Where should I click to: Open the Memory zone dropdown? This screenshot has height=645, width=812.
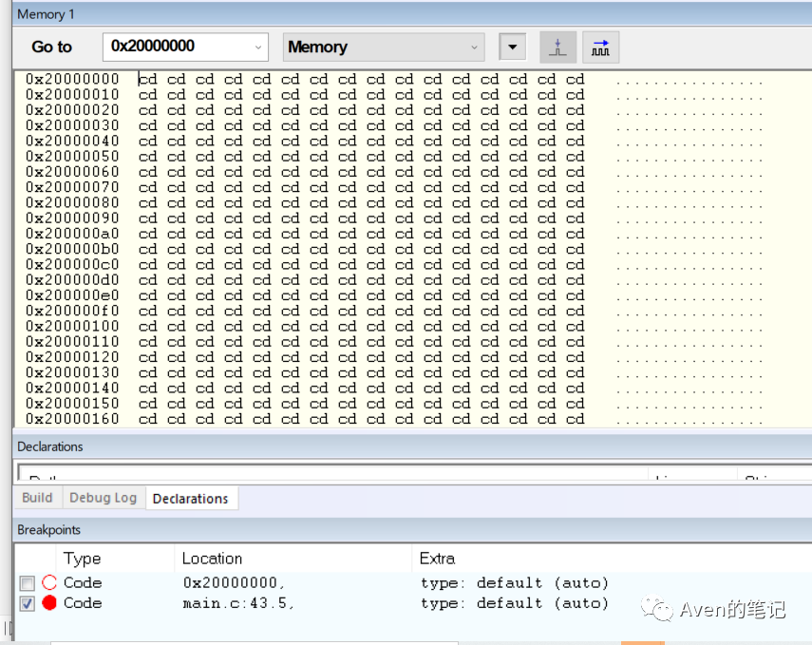pos(384,47)
